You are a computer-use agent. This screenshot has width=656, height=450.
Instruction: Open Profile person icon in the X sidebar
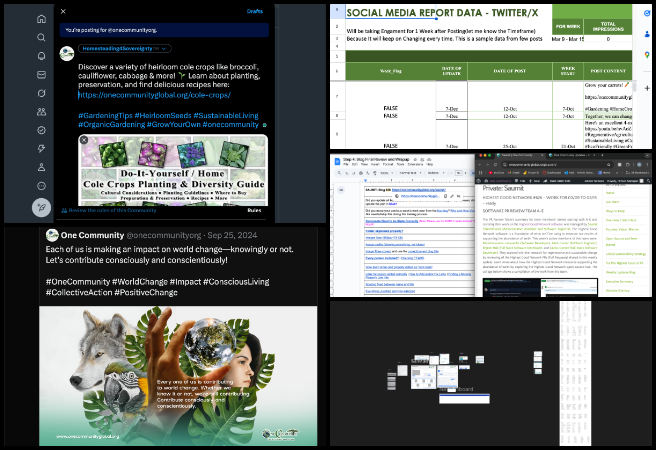tap(41, 167)
